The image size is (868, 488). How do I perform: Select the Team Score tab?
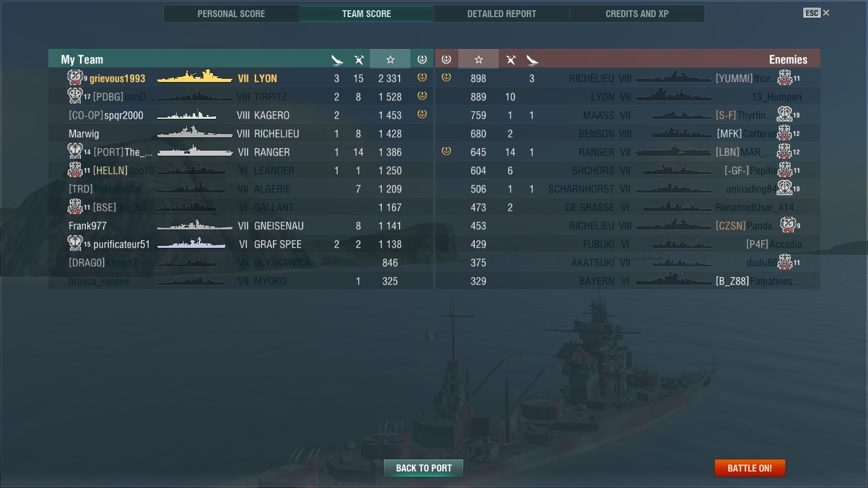click(x=367, y=13)
